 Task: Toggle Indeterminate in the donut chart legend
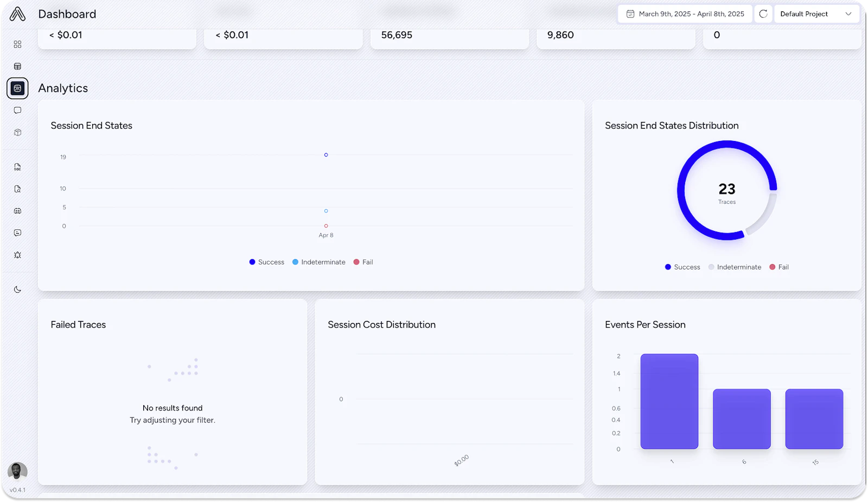click(735, 267)
